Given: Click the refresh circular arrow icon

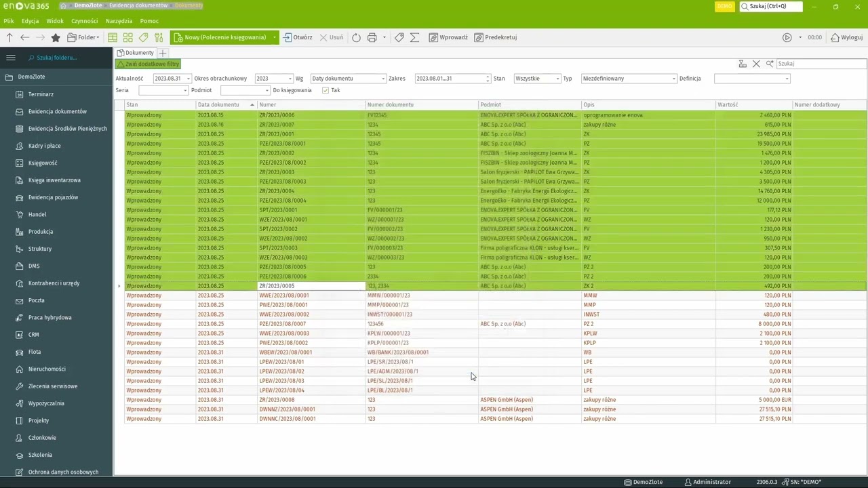Looking at the screenshot, I should [x=356, y=37].
